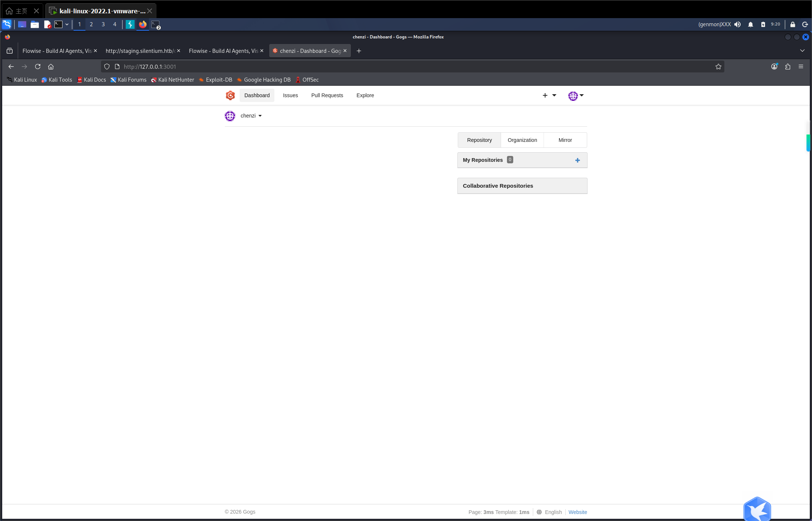Screen dimensions: 812x521
Task: Open the OffSec bookmark
Action: click(307, 80)
